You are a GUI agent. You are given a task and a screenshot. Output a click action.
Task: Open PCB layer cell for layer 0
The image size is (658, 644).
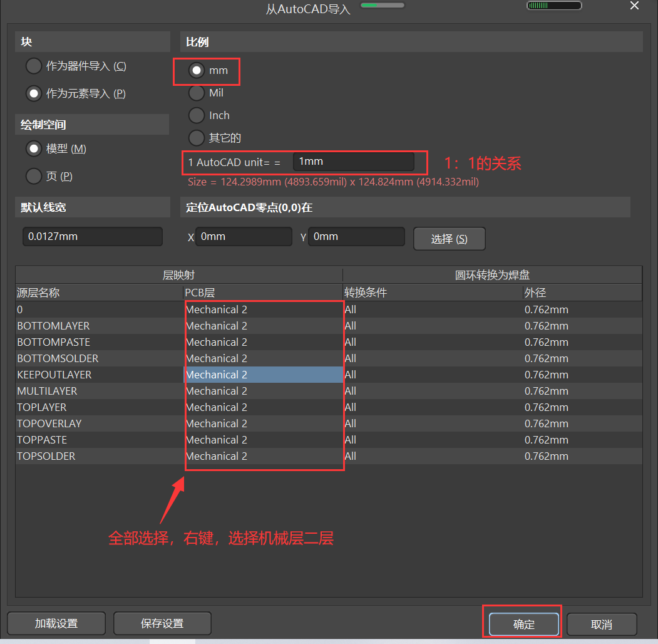pos(263,309)
